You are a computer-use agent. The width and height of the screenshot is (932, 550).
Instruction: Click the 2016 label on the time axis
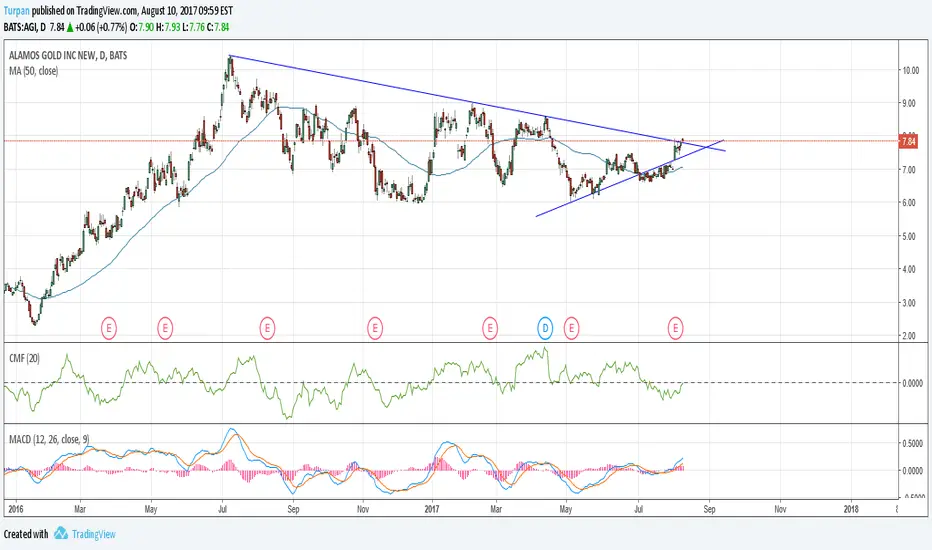tap(15, 509)
